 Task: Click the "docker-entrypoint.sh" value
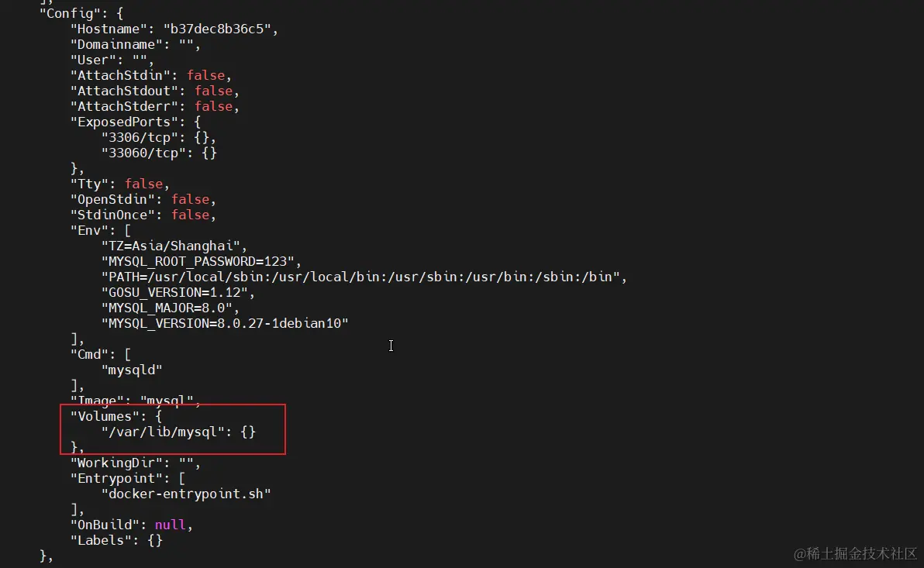pos(185,494)
